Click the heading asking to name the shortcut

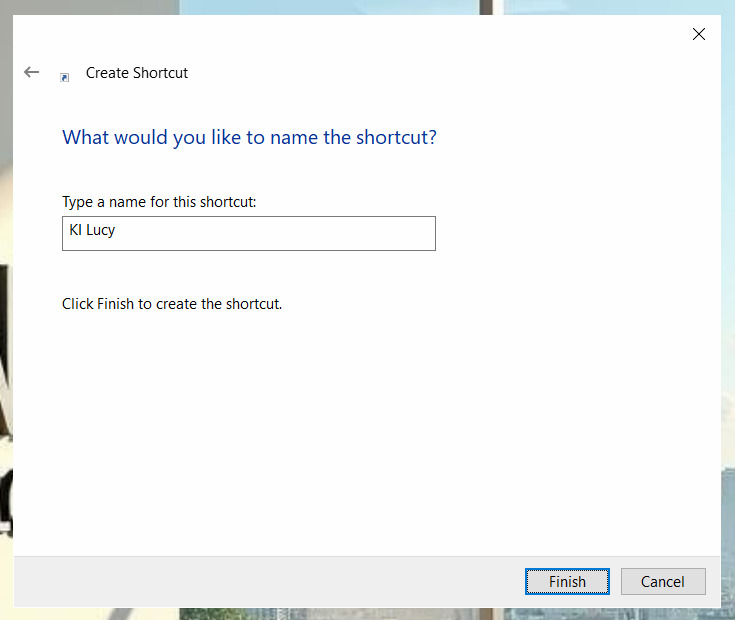tap(249, 137)
